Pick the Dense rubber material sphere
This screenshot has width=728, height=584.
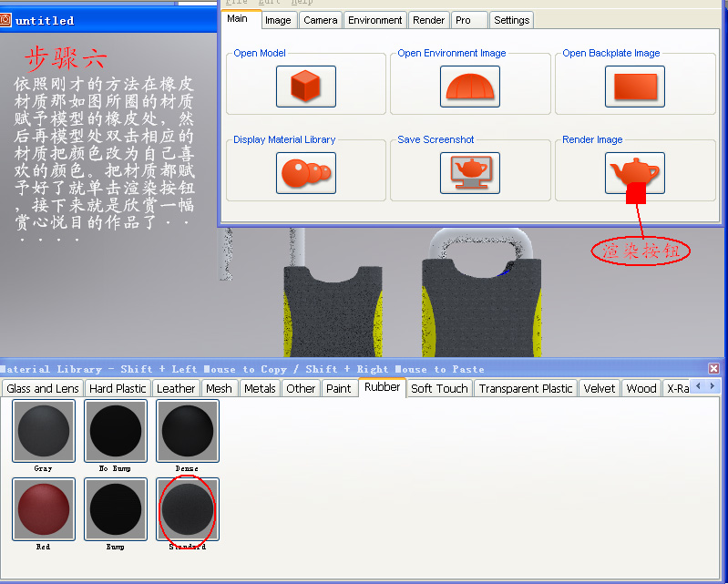(188, 431)
